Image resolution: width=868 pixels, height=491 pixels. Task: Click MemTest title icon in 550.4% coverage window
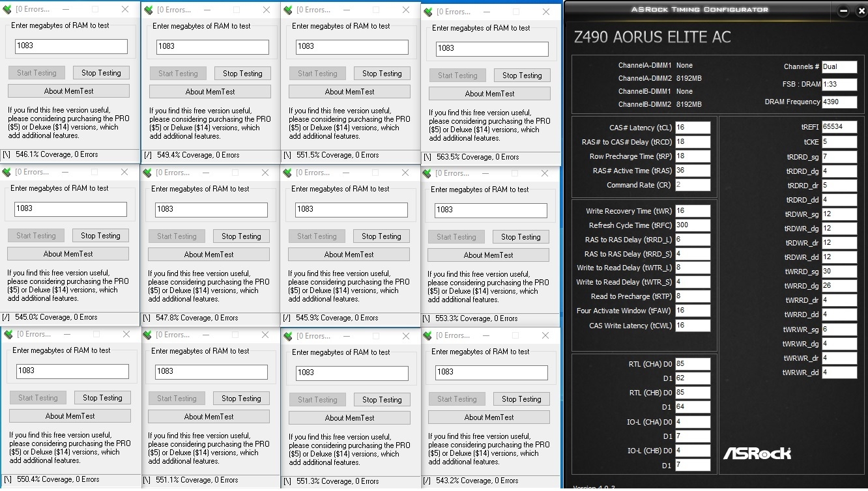coord(8,335)
